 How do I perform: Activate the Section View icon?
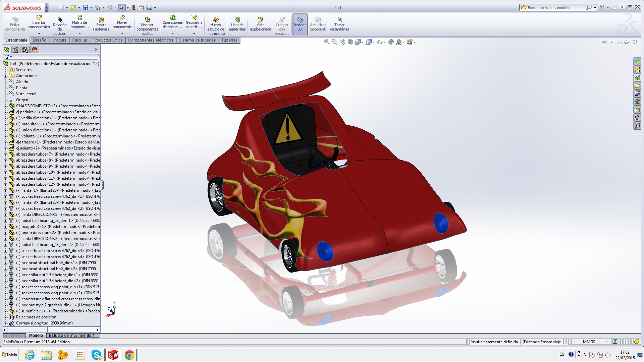(x=350, y=42)
